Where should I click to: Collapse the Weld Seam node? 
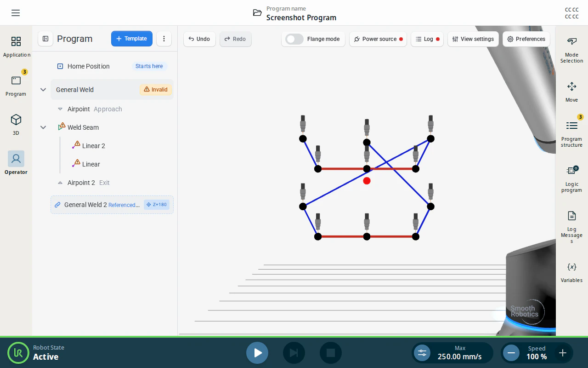coord(43,127)
